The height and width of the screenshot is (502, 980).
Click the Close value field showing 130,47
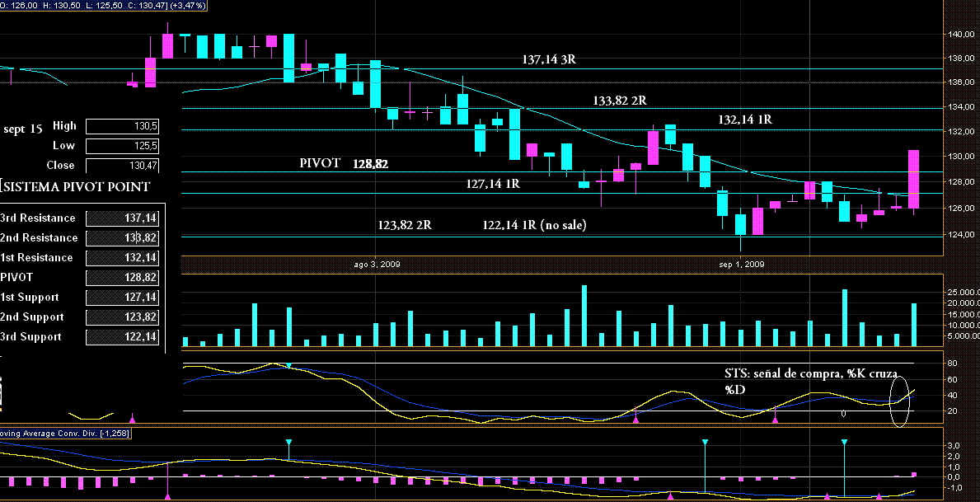pyautogui.click(x=122, y=166)
